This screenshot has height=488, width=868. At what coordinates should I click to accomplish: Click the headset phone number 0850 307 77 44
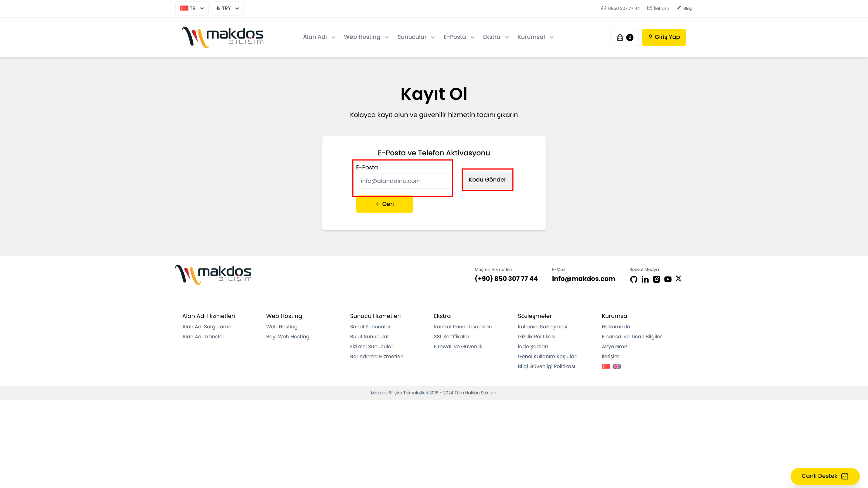click(620, 8)
